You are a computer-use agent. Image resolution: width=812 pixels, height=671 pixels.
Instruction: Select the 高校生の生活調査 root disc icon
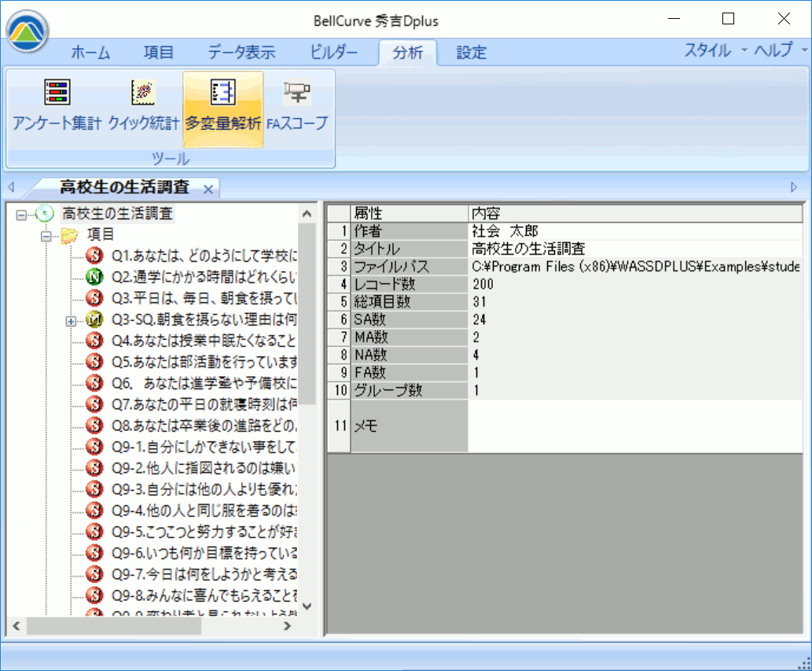(x=45, y=213)
